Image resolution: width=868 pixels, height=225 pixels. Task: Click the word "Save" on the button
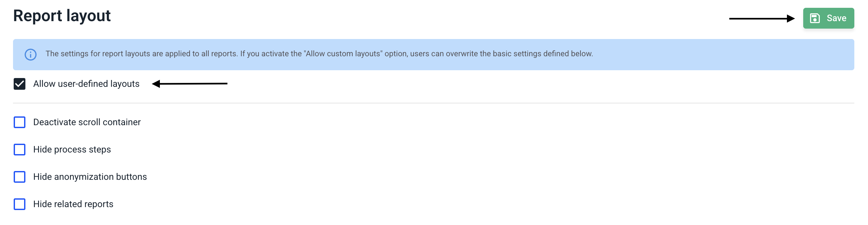(836, 18)
